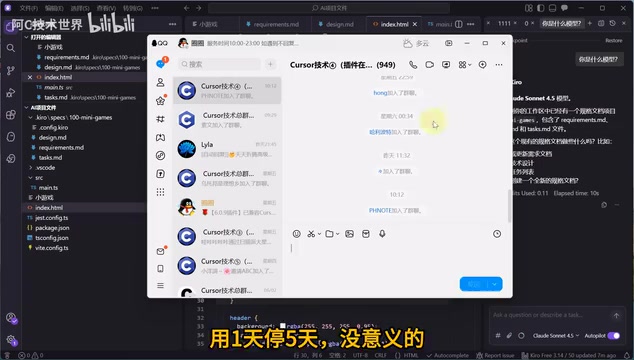Open the 文件(F) menu in Kiro
The image size is (634, 360).
pyautogui.click(x=28, y=8)
